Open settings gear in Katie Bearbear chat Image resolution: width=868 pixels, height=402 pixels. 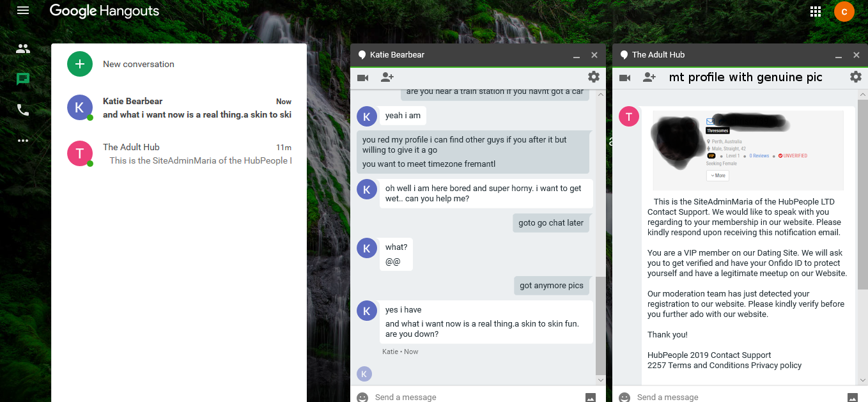pyautogui.click(x=594, y=77)
